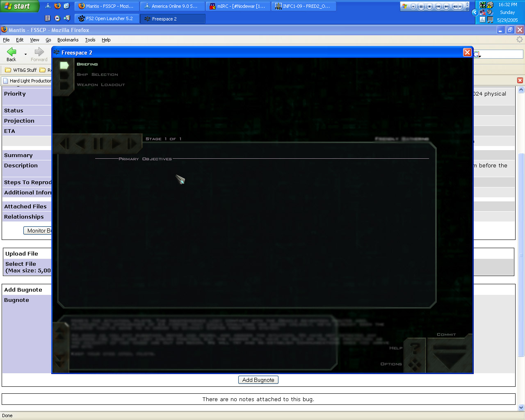Jump to last briefing stage
The image size is (525, 420).
click(x=132, y=144)
